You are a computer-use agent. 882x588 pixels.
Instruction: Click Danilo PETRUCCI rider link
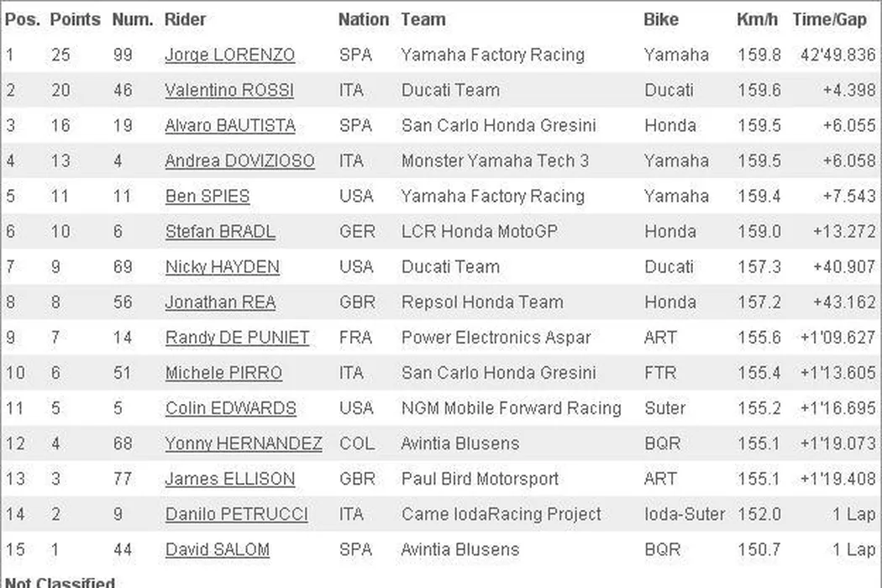[x=236, y=514]
